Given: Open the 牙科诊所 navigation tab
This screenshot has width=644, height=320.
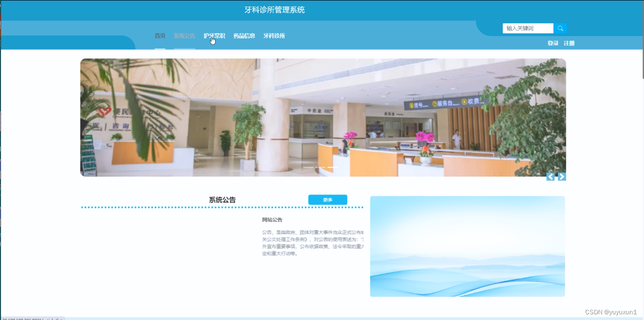Looking at the screenshot, I should click(274, 36).
